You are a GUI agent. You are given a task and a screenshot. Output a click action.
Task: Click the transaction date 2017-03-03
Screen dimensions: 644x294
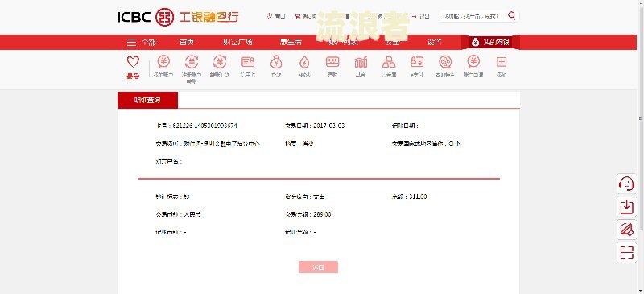pyautogui.click(x=329, y=126)
